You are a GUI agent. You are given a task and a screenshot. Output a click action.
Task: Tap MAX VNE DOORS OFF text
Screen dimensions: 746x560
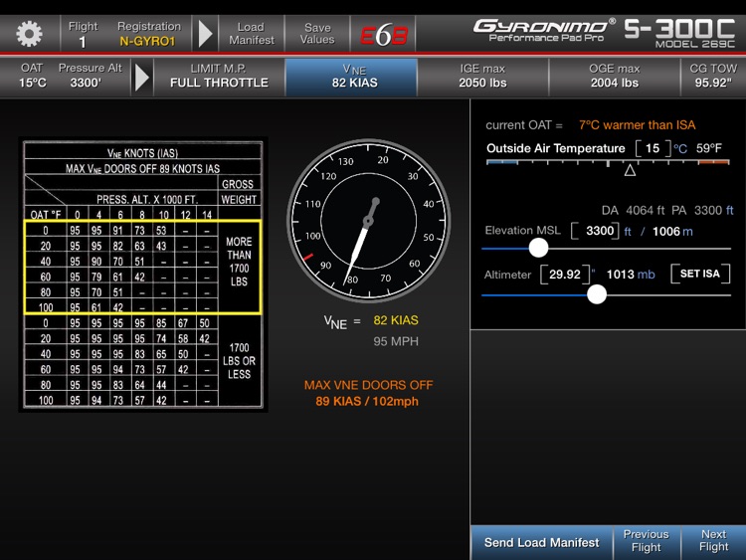(369, 385)
